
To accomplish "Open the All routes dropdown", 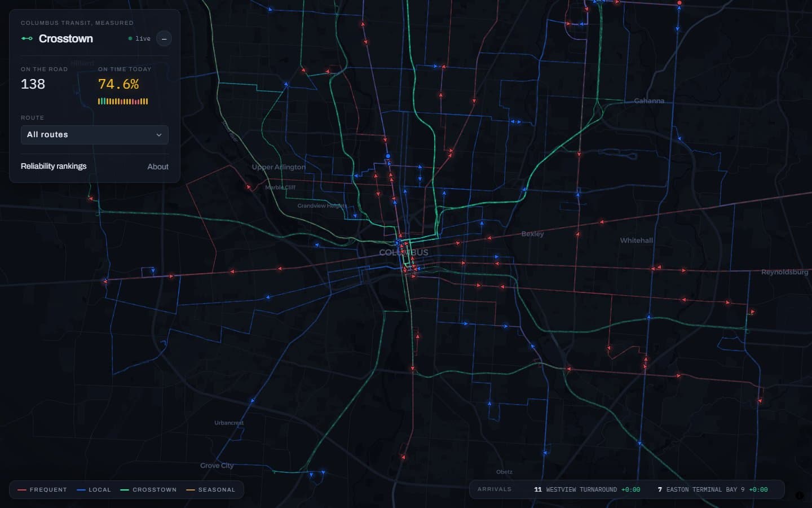I will pyautogui.click(x=95, y=135).
